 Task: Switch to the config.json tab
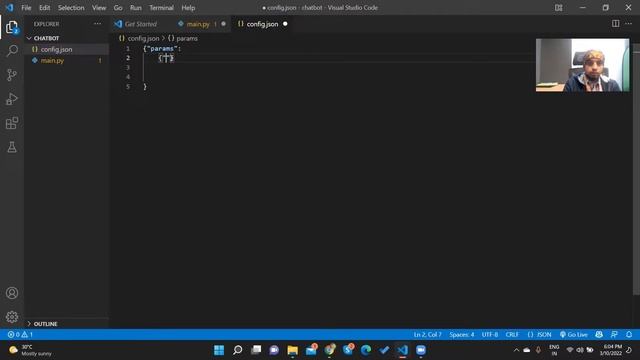click(x=262, y=24)
